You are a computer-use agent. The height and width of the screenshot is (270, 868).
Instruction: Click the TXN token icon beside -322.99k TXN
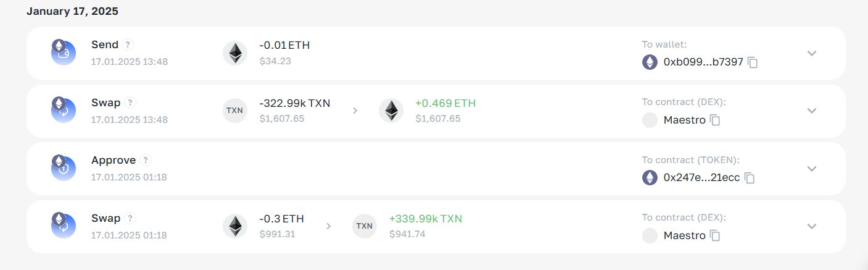click(235, 111)
